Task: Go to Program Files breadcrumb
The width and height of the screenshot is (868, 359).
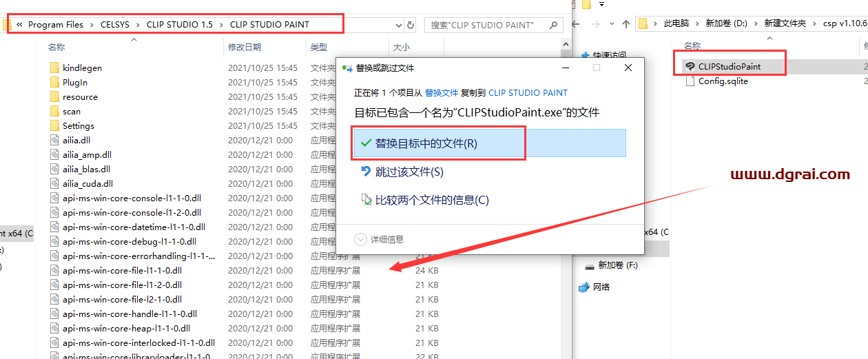Action: click(56, 25)
